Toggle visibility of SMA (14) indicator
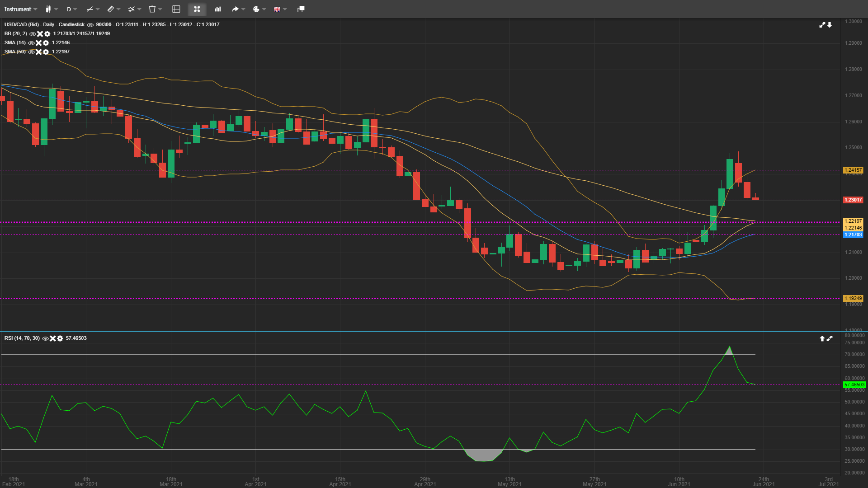The image size is (868, 488). click(31, 43)
